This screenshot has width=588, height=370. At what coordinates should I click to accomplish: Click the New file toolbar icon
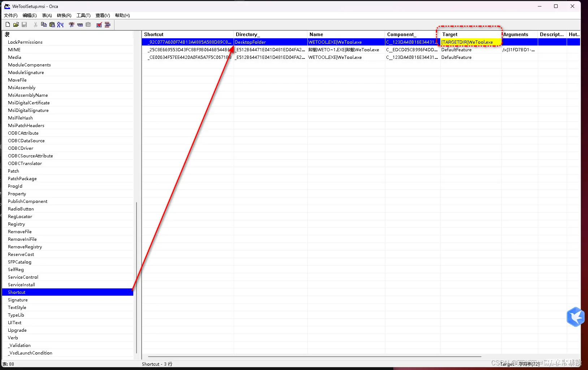click(8, 25)
